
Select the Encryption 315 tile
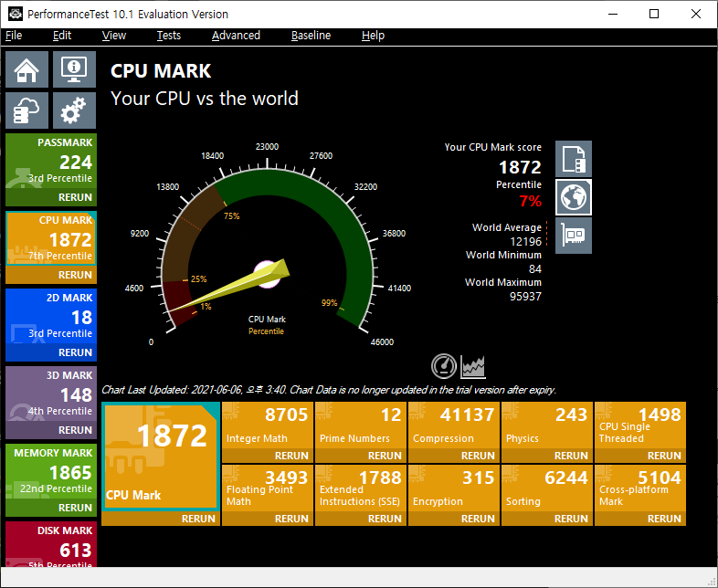[x=454, y=488]
